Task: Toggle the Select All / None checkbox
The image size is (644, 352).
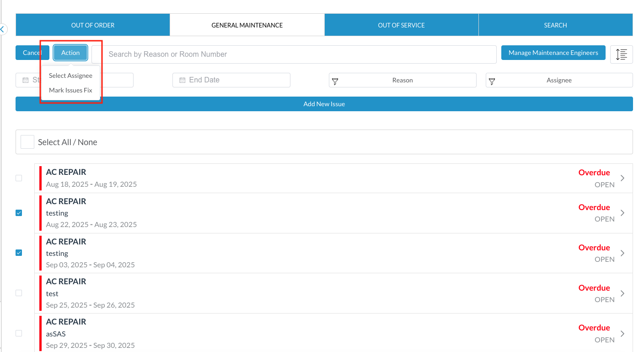Action: [x=27, y=142]
